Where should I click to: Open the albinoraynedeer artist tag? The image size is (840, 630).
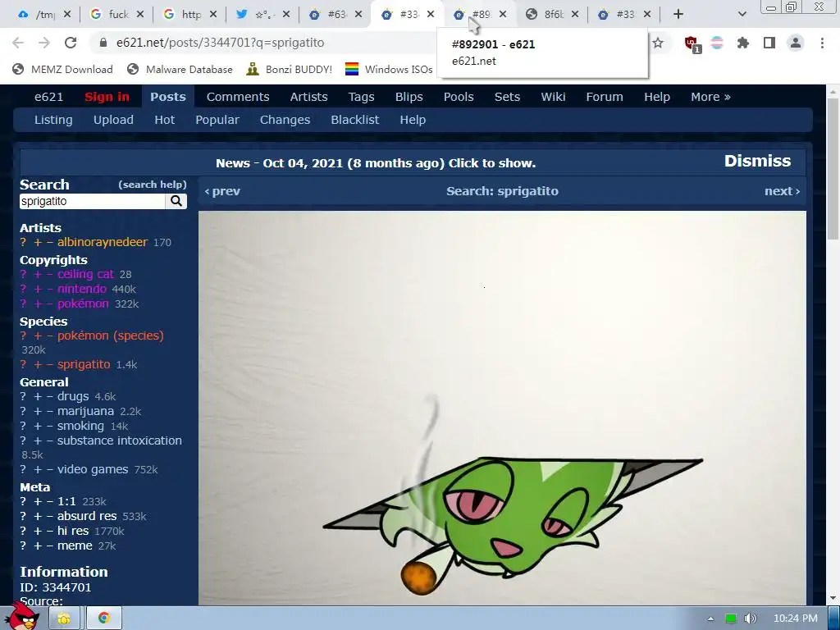pos(103,242)
